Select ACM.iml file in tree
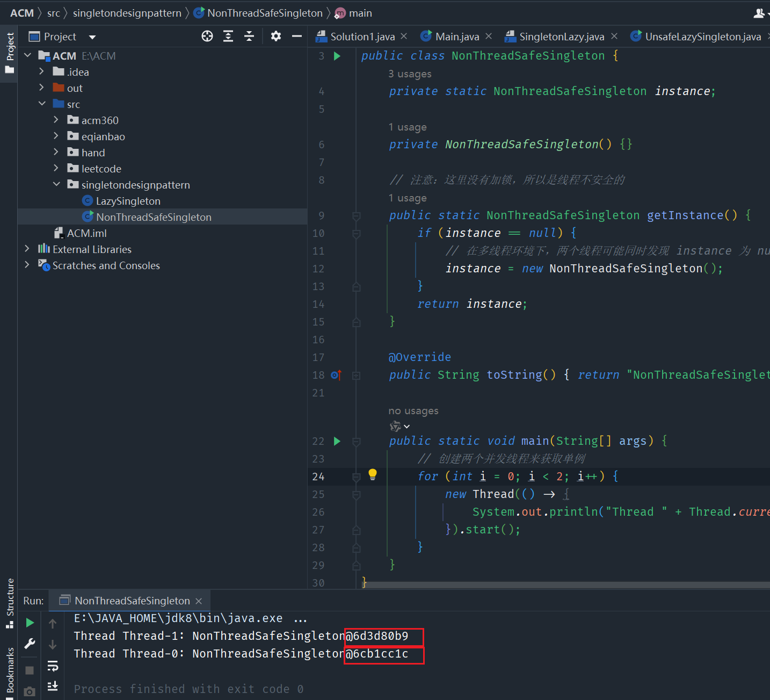The width and height of the screenshot is (770, 700). pyautogui.click(x=86, y=233)
